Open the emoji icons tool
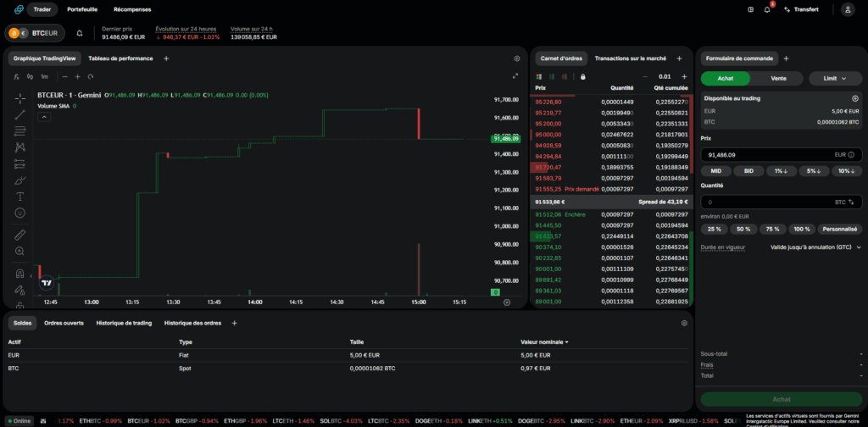The height and width of the screenshot is (427, 868). point(20,213)
